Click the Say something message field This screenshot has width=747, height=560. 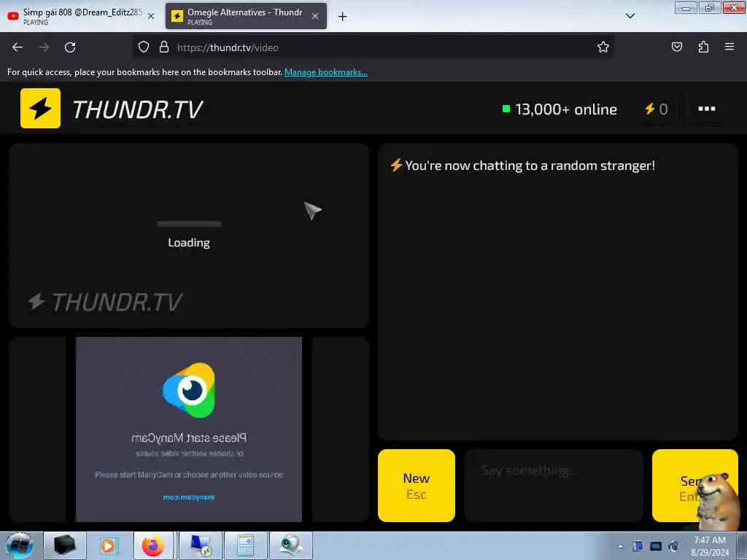[x=554, y=485]
